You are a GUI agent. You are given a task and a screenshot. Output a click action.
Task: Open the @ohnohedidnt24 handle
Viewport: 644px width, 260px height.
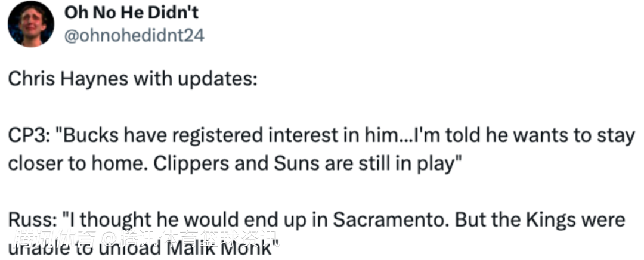(134, 36)
